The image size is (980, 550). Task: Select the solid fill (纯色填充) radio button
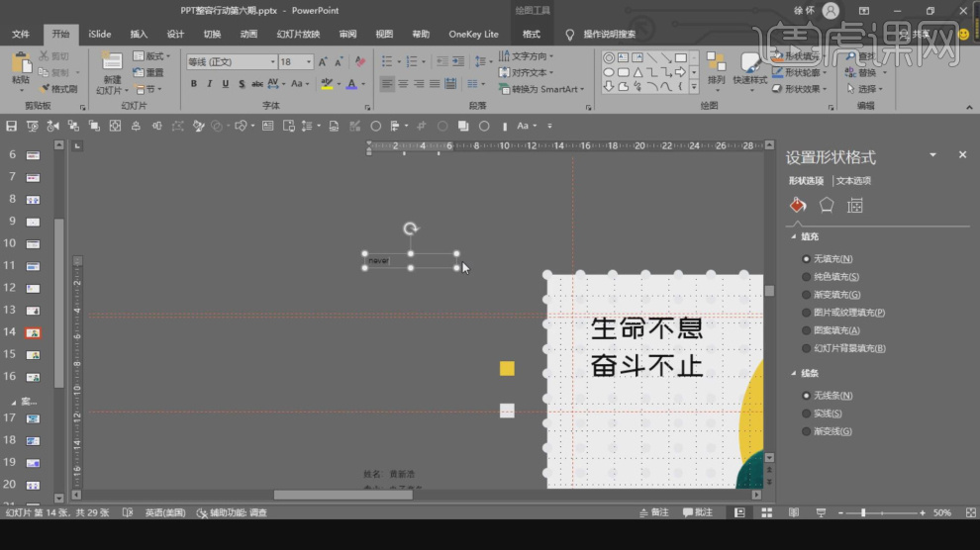click(x=807, y=277)
